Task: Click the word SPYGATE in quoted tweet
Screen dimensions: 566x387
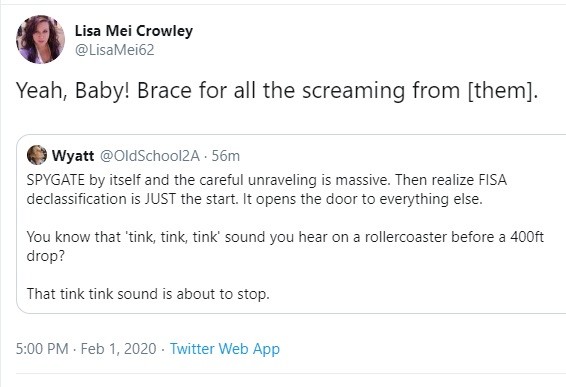Action: (x=56, y=180)
